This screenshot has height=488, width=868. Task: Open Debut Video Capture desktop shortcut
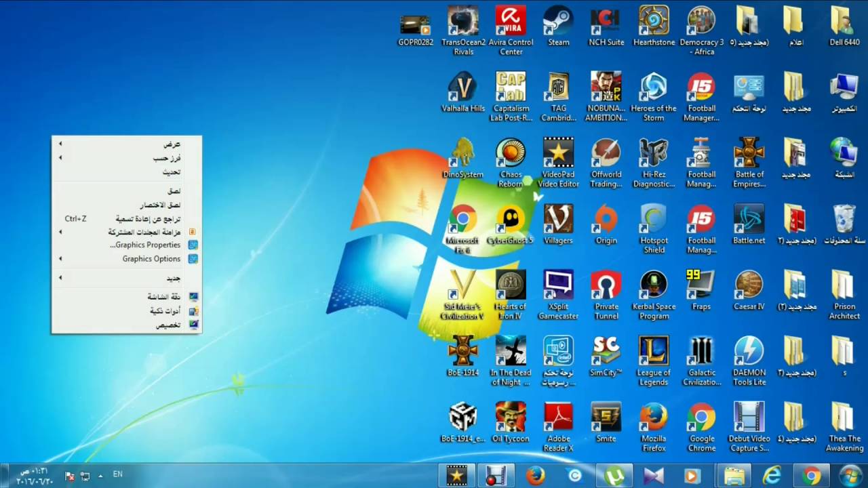click(749, 428)
